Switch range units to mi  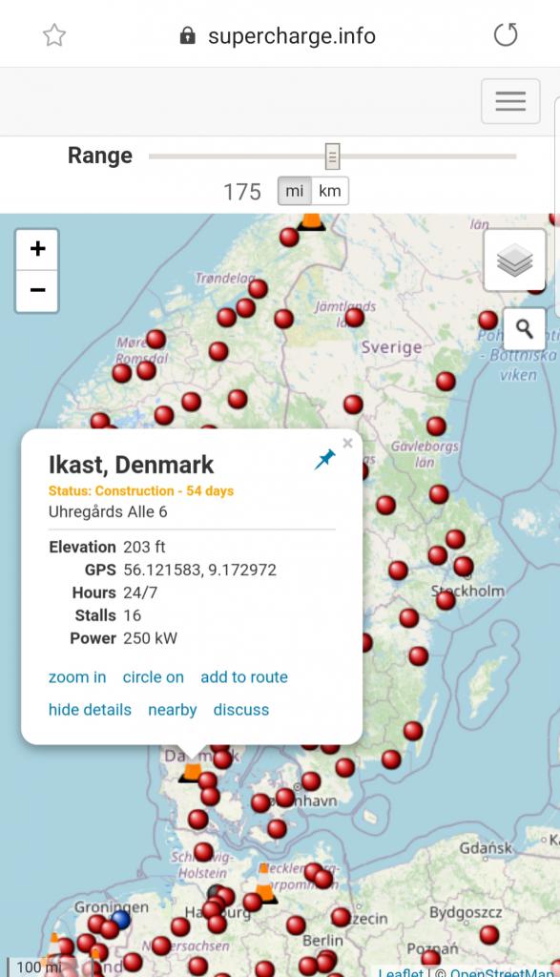(x=295, y=191)
